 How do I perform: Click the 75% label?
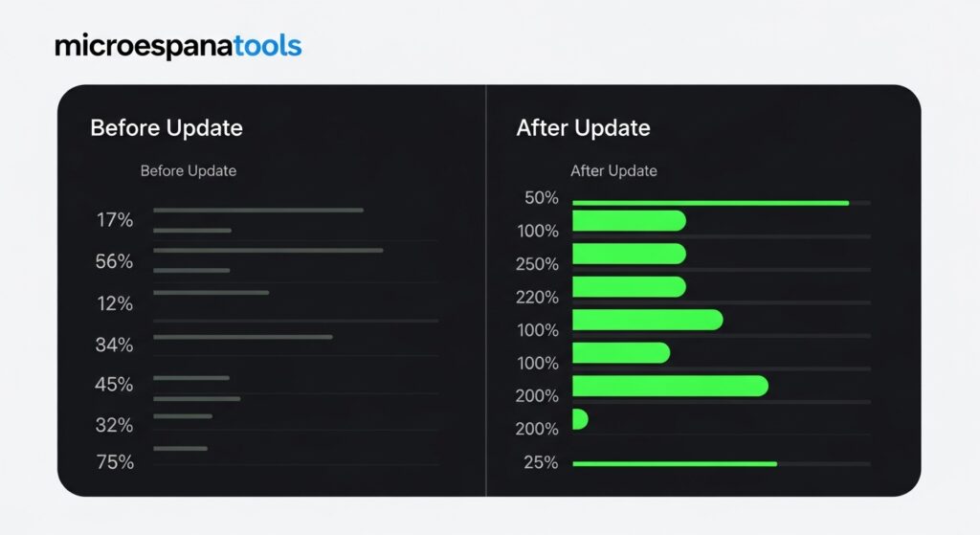pyautogui.click(x=115, y=462)
